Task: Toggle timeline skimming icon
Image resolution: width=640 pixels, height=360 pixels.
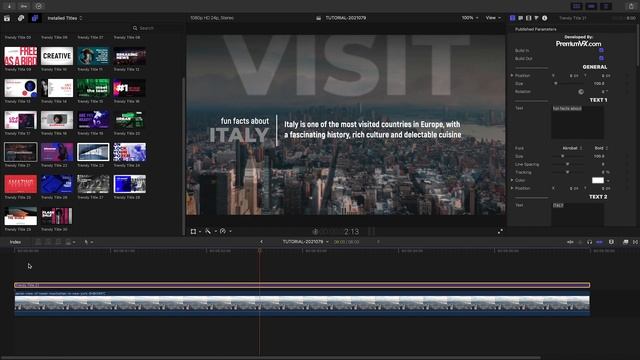Action: click(570, 242)
